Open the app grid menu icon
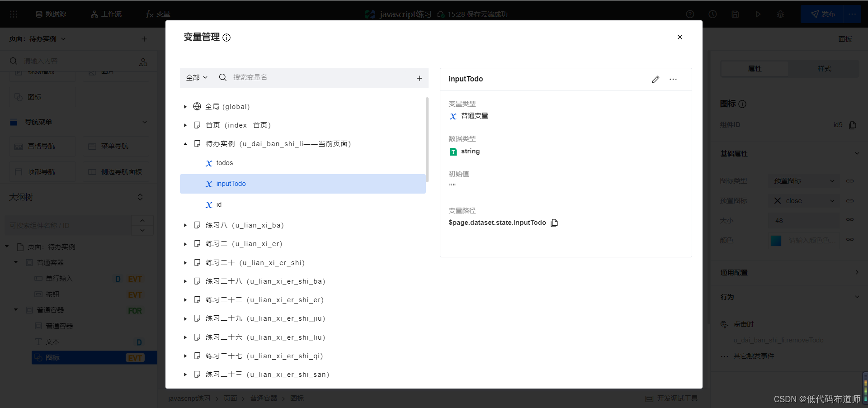The image size is (868, 408). click(x=14, y=14)
